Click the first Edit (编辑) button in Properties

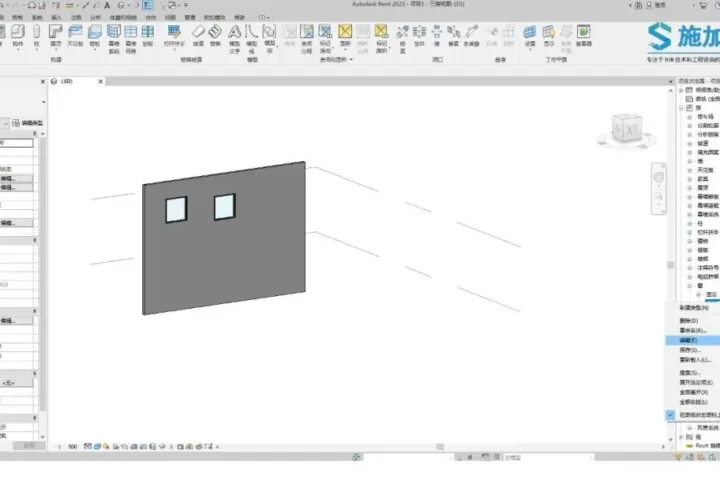click(x=16, y=178)
